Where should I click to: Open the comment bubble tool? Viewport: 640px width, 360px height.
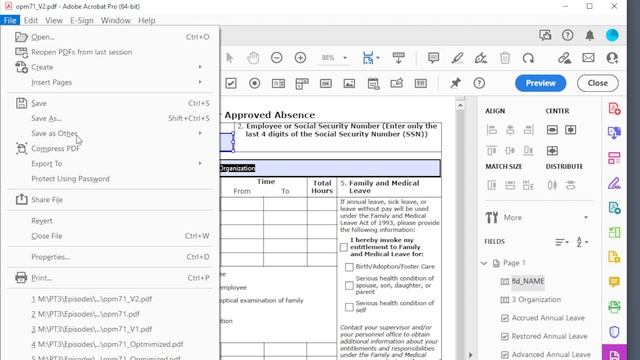coord(433,58)
